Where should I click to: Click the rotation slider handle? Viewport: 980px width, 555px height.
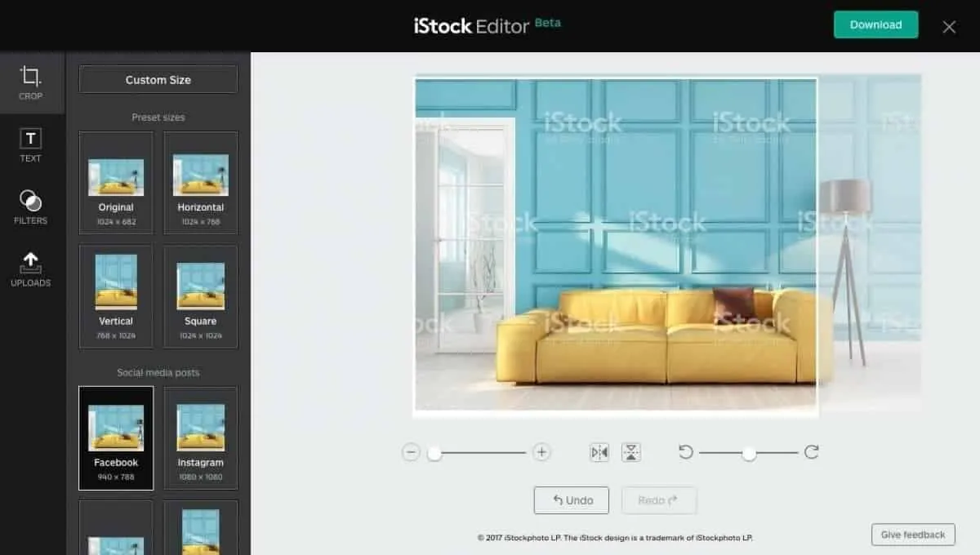coord(749,453)
